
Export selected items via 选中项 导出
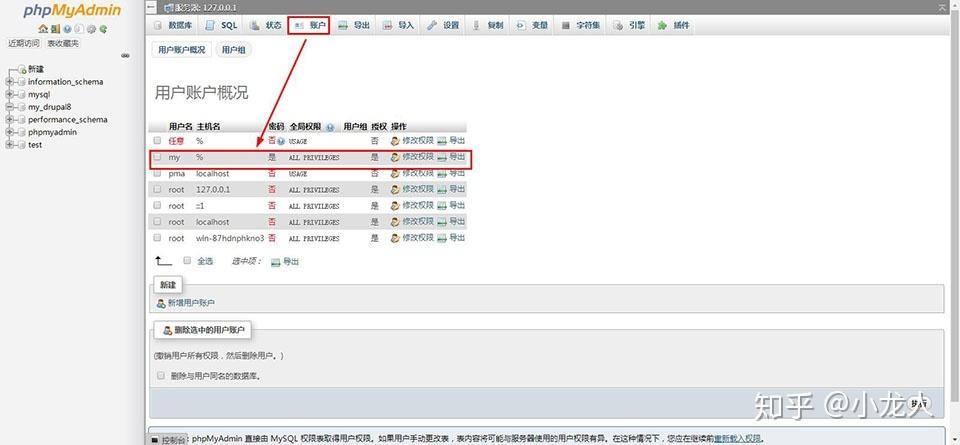(285, 261)
